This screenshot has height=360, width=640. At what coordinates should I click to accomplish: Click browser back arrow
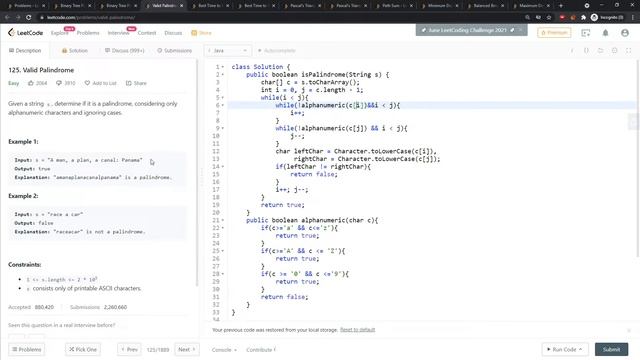click(x=7, y=18)
